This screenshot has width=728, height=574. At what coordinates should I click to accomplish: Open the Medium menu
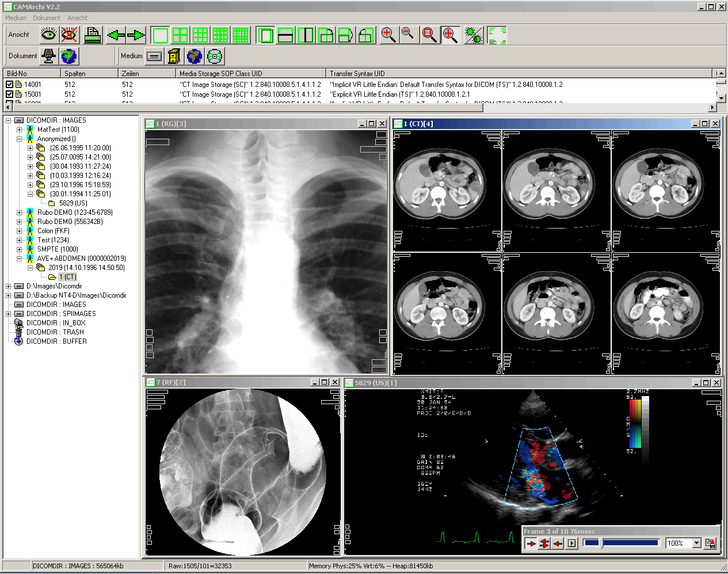tap(16, 18)
